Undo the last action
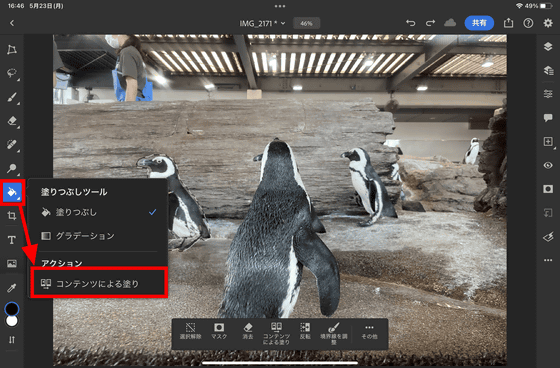 tap(411, 23)
